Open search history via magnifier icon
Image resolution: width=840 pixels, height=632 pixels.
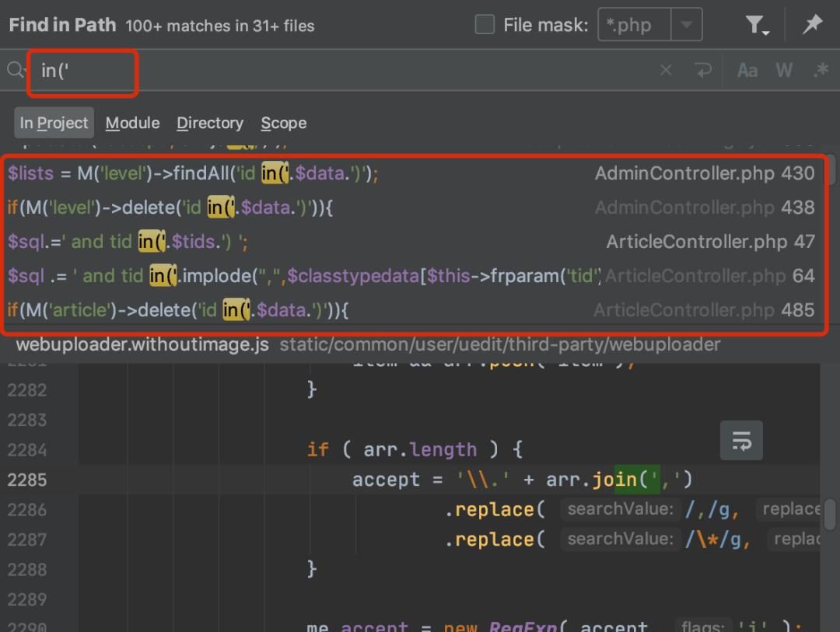point(15,71)
